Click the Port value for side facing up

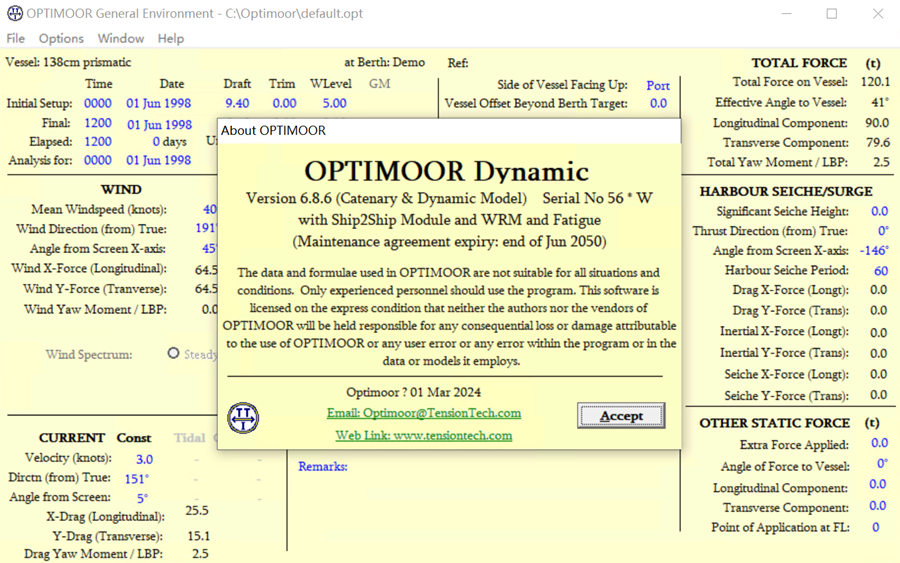[658, 86]
